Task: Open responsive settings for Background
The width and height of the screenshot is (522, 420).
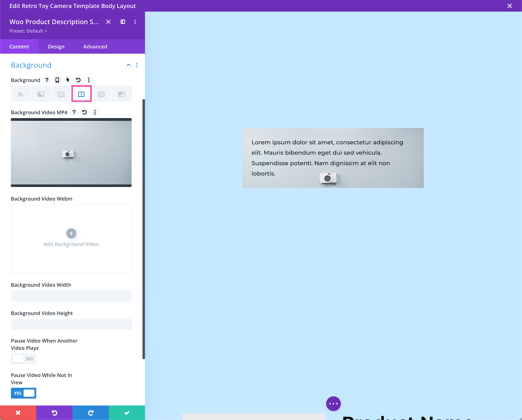Action: pos(57,80)
